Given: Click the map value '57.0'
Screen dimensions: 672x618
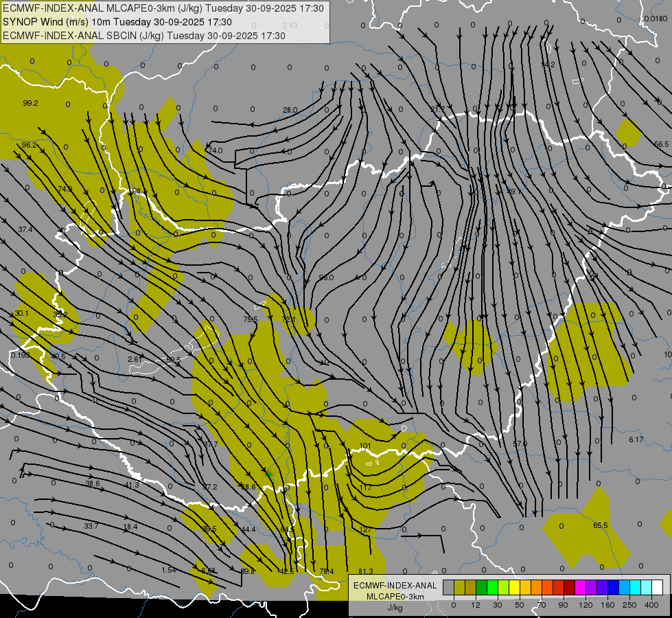Looking at the screenshot, I should point(520,444).
